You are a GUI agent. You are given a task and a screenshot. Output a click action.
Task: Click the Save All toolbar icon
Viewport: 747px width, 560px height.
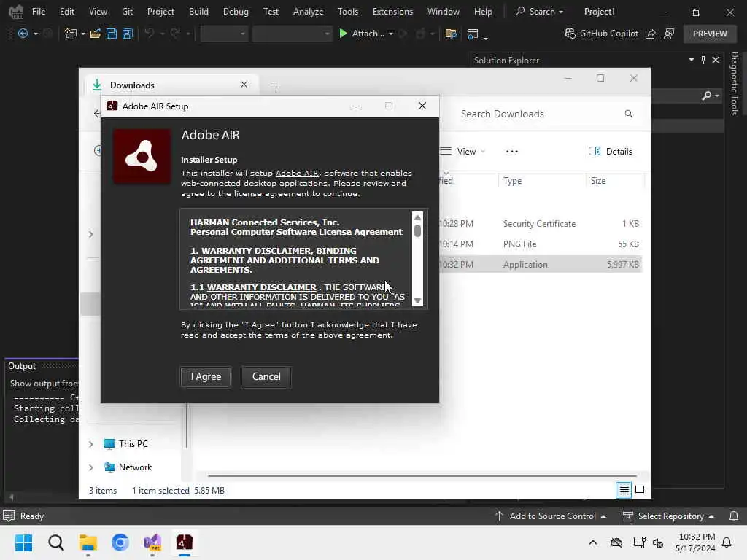click(127, 34)
